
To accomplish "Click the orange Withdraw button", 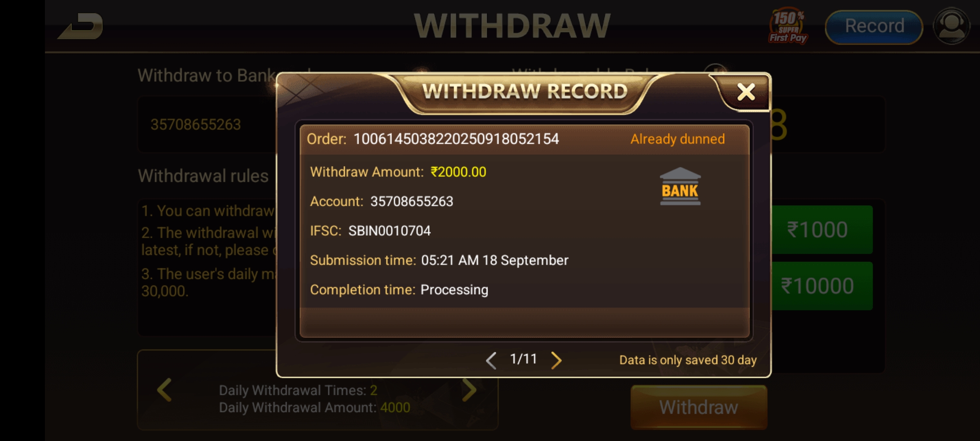I will pos(699,407).
